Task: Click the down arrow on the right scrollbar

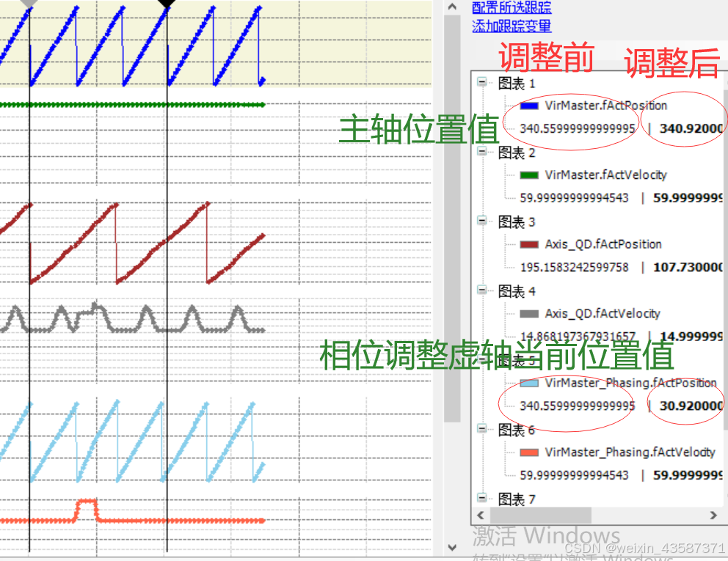Action: point(453,546)
